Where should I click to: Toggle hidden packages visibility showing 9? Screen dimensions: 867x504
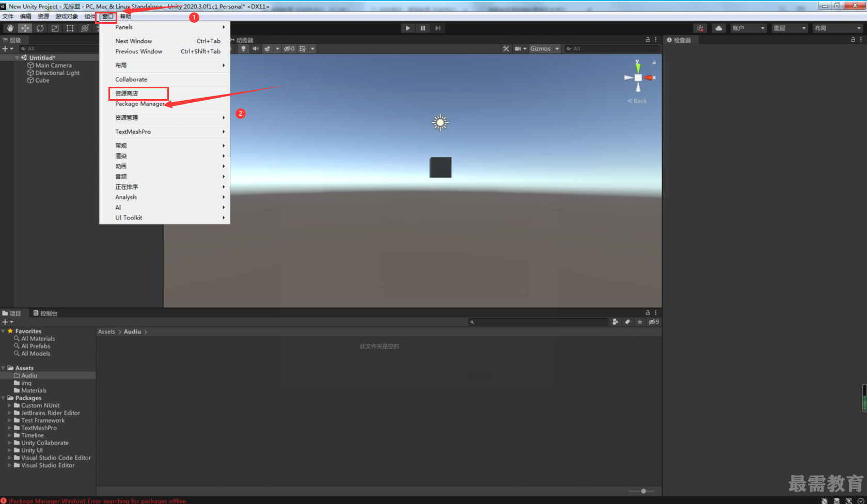coord(654,322)
